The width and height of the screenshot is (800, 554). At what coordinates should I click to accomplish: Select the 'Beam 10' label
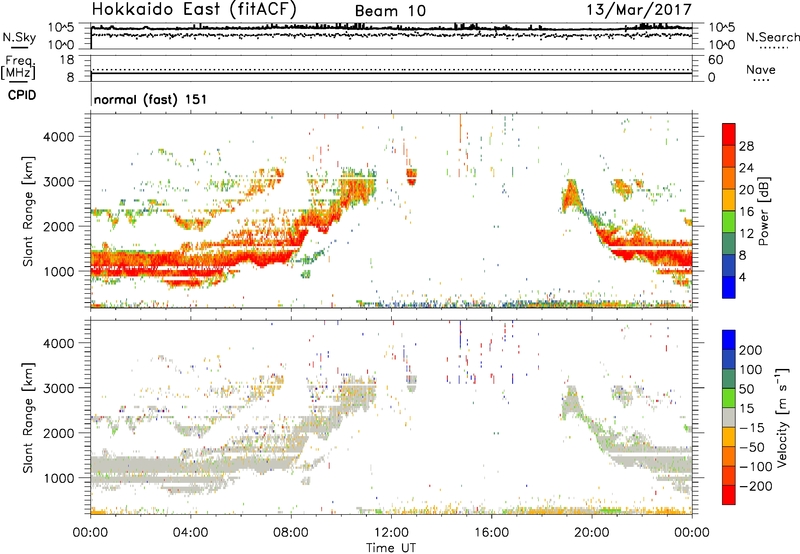click(390, 11)
